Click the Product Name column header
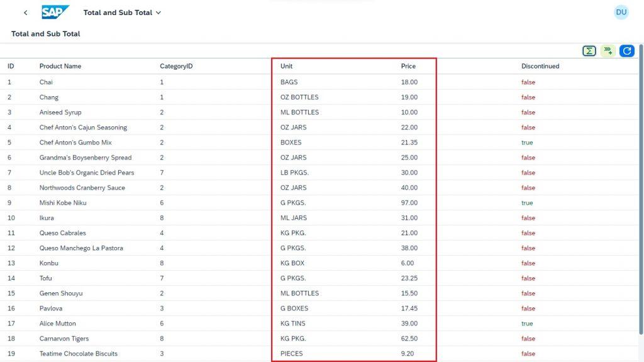 coord(60,66)
